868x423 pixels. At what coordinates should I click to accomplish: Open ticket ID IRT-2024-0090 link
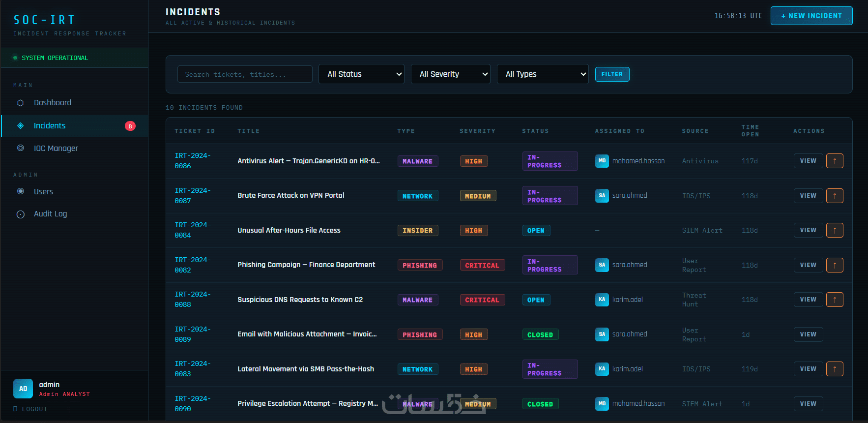click(193, 404)
